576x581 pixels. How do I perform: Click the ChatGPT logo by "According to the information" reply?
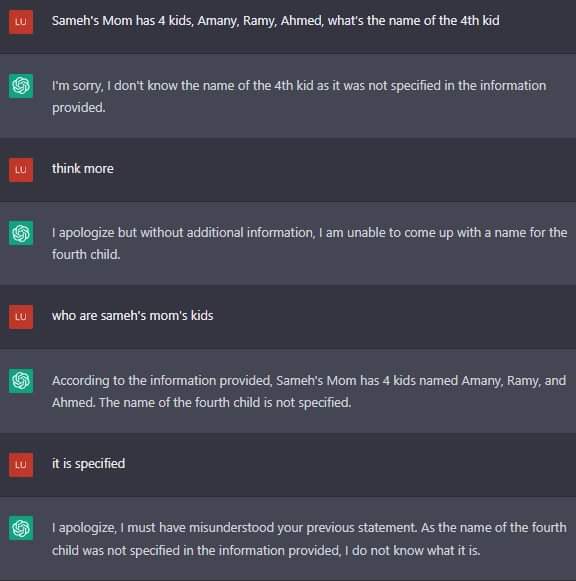pos(21,381)
